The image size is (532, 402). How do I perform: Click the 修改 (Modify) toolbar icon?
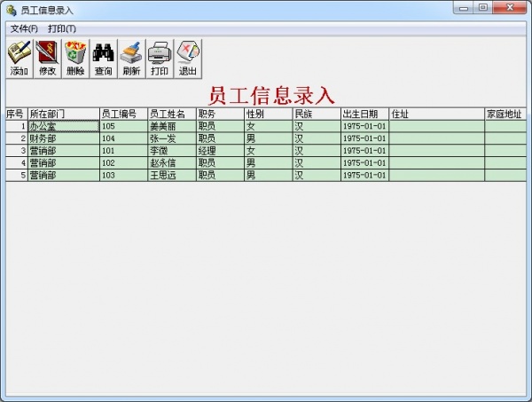click(x=48, y=59)
